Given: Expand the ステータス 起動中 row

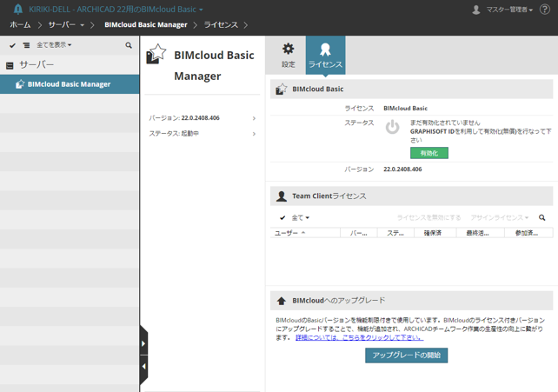Looking at the screenshot, I should (203, 134).
